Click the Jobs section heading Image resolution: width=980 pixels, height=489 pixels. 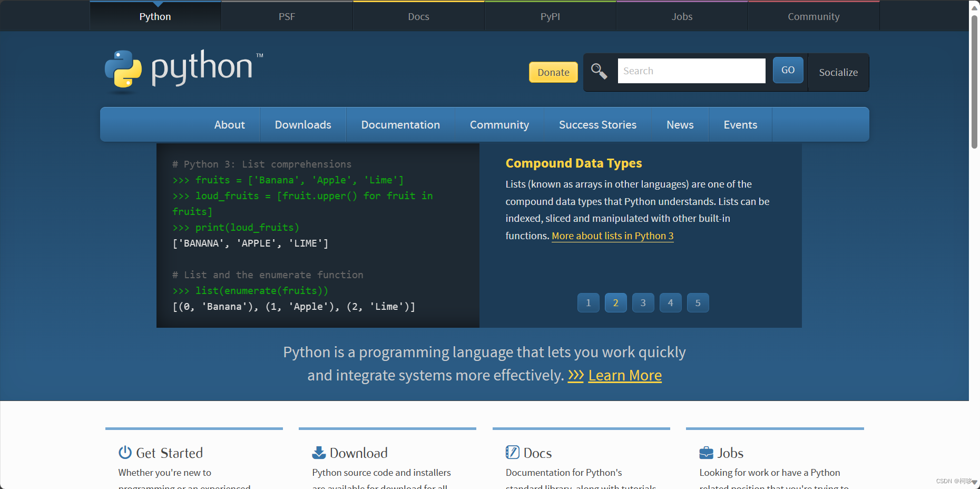pos(730,453)
